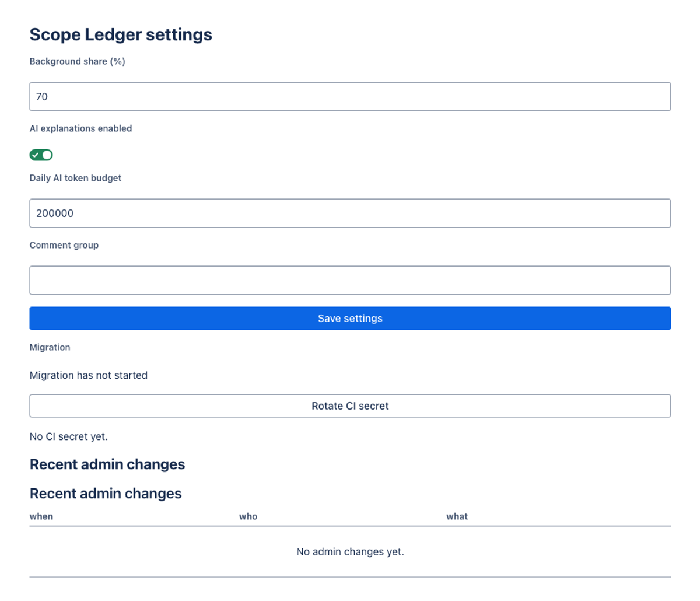700x601 pixels.
Task: Click the No CI secret yet. message
Action: point(69,436)
